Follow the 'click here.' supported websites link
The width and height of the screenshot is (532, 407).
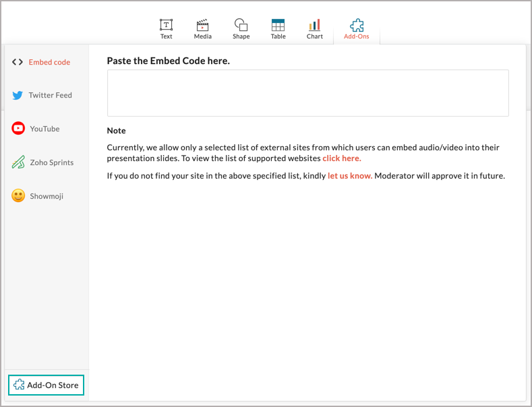342,158
